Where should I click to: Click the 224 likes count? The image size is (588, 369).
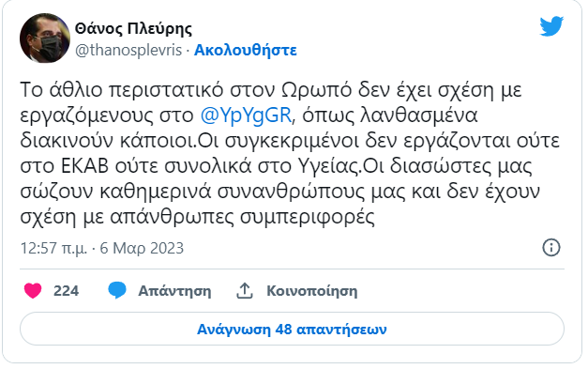[66, 291]
